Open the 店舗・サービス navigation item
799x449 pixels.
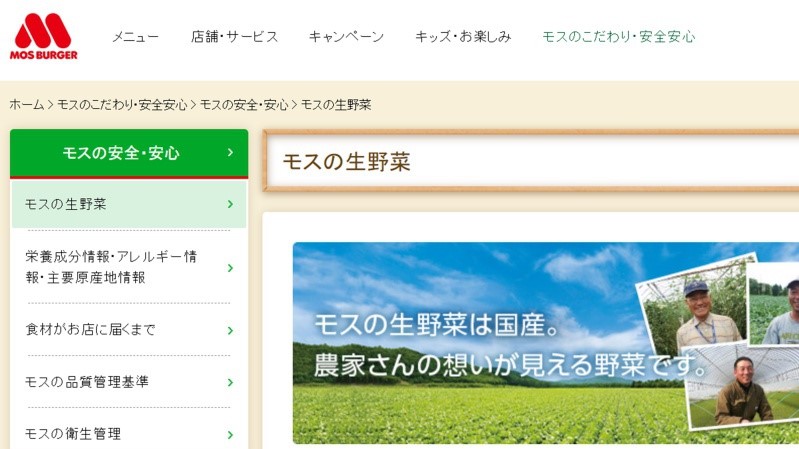coord(234,37)
